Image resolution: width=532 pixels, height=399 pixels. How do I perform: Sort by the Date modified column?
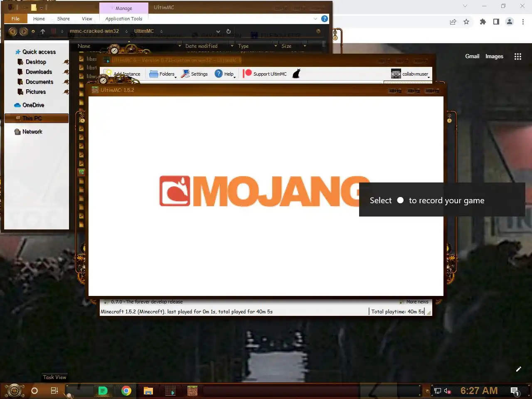click(x=201, y=46)
